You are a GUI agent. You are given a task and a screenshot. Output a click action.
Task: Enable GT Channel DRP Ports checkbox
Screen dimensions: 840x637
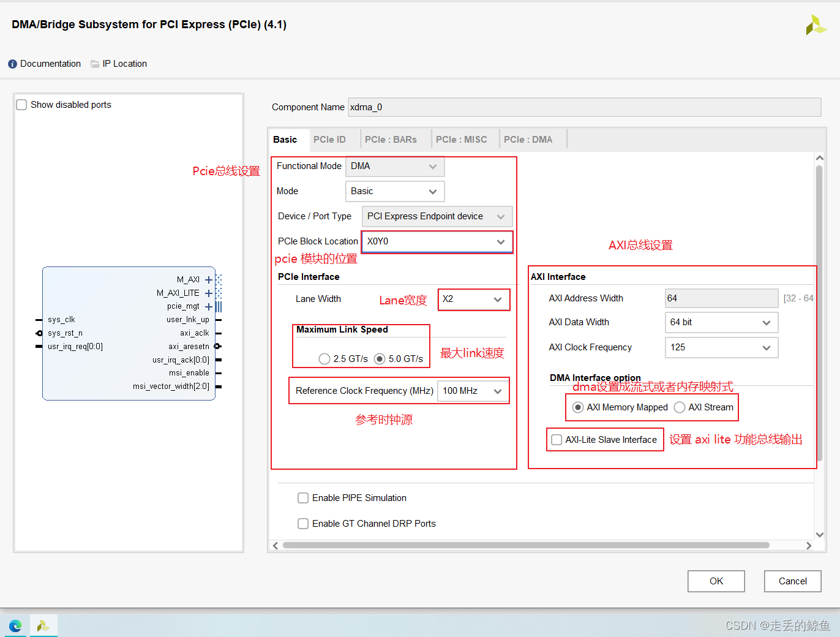point(303,524)
